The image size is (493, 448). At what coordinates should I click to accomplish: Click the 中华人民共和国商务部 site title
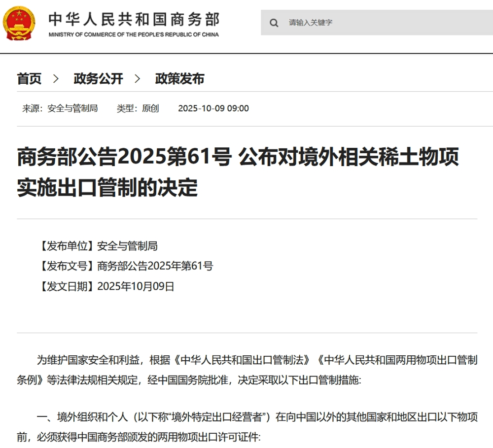coord(134,19)
